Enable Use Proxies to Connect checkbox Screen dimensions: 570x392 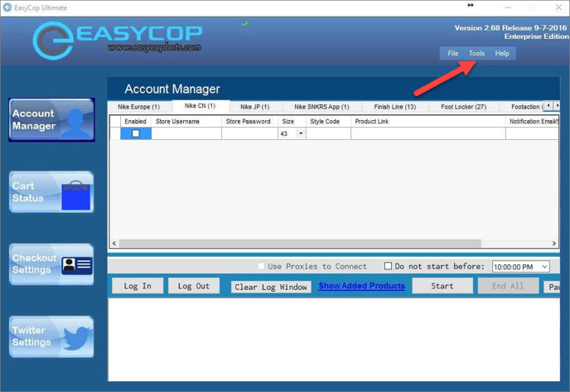261,266
